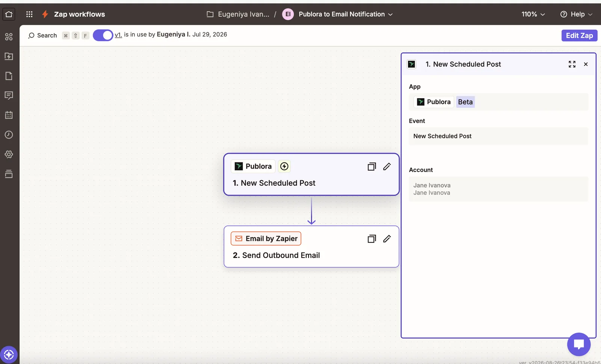Click the Beta badge next to Publora
601x364 pixels.
[x=465, y=102]
